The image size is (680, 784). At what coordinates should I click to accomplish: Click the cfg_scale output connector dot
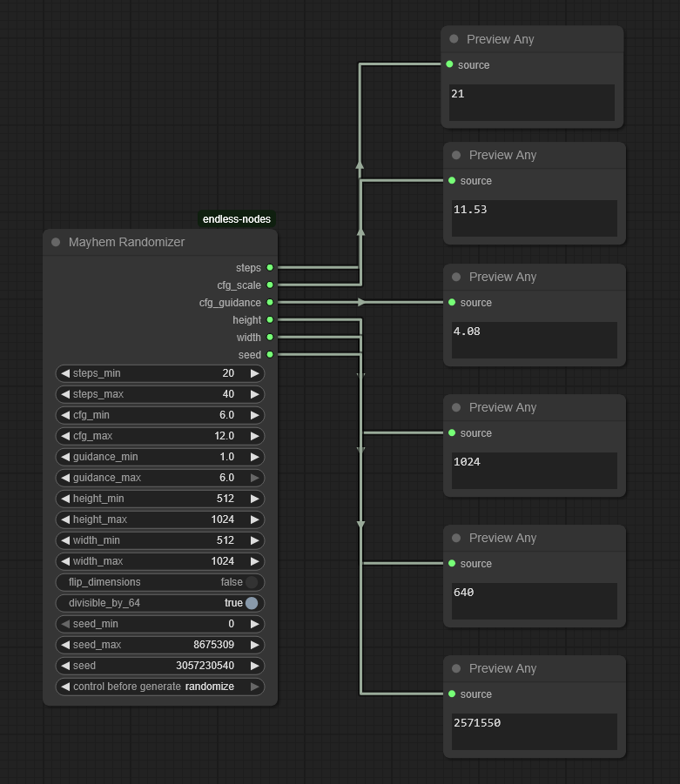point(270,285)
